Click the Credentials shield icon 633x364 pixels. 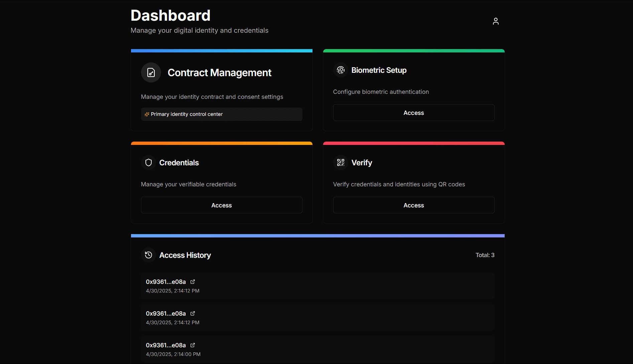148,163
